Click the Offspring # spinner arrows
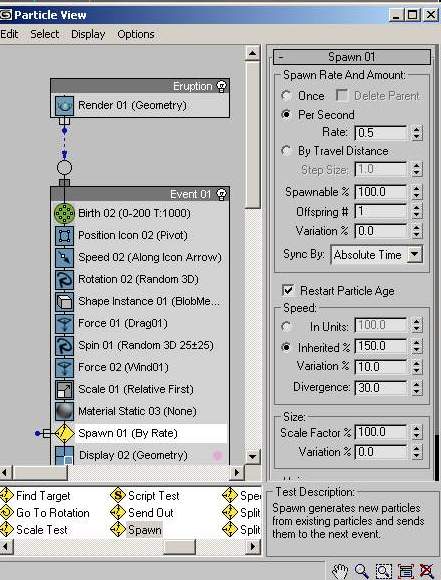Viewport: 441px width, 580px height. [x=417, y=212]
